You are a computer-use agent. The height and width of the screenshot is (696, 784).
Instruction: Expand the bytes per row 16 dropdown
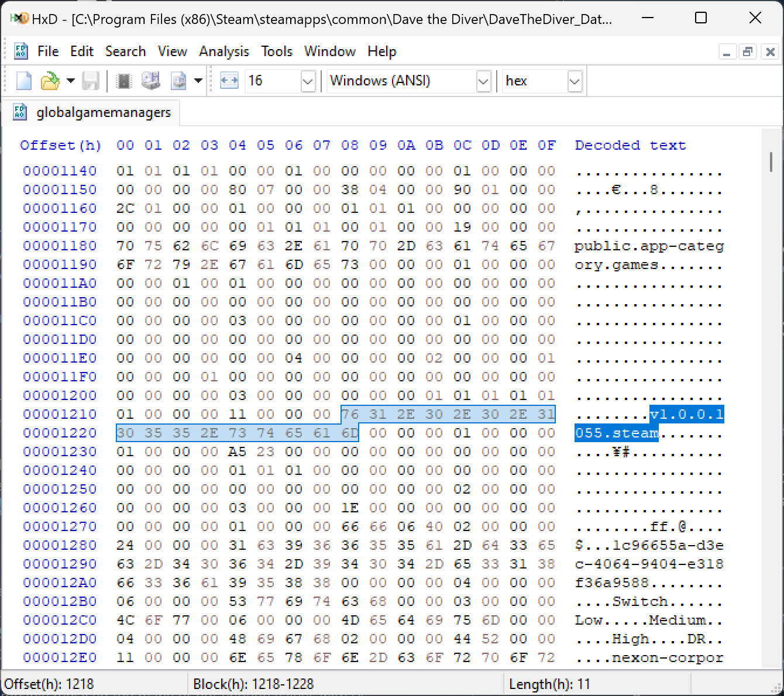(308, 81)
